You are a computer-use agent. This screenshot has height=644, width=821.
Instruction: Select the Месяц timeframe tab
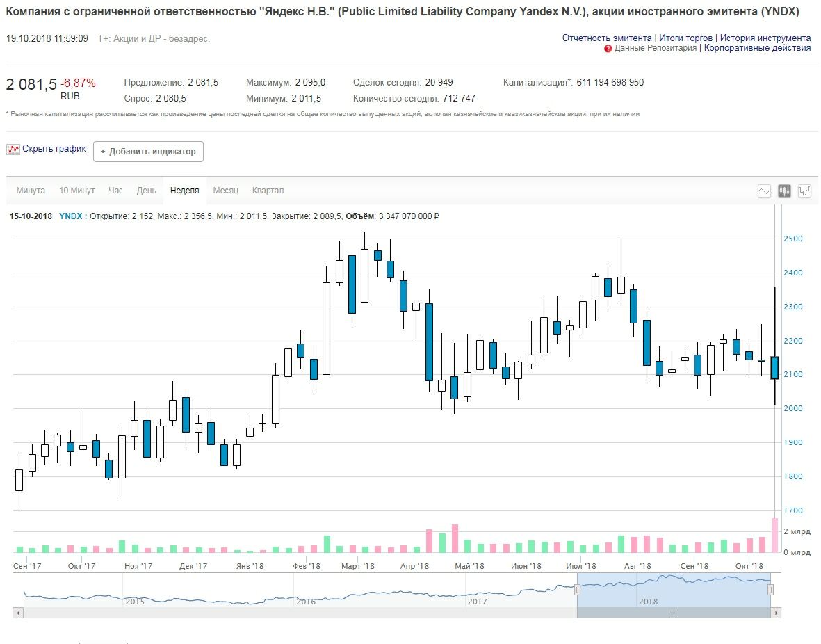click(x=226, y=191)
